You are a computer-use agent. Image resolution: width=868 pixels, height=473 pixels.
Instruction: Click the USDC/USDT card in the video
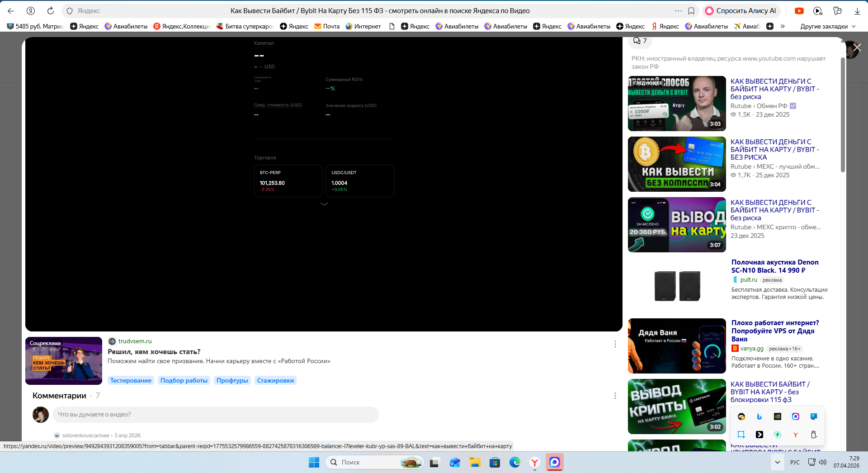coord(360,181)
